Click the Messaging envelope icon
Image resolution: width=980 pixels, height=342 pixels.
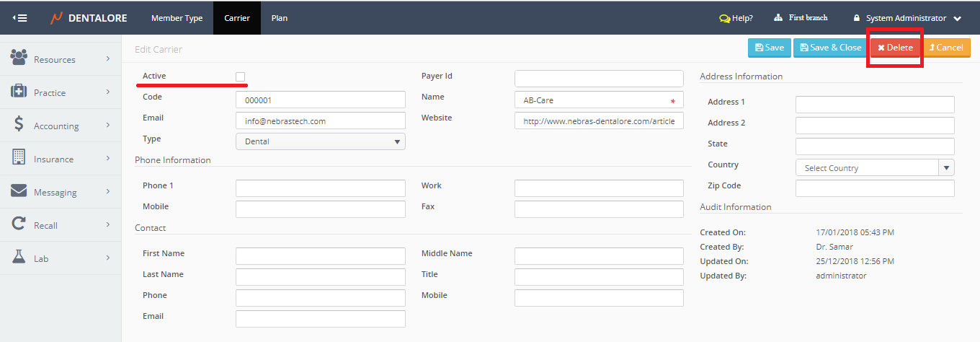(19, 191)
